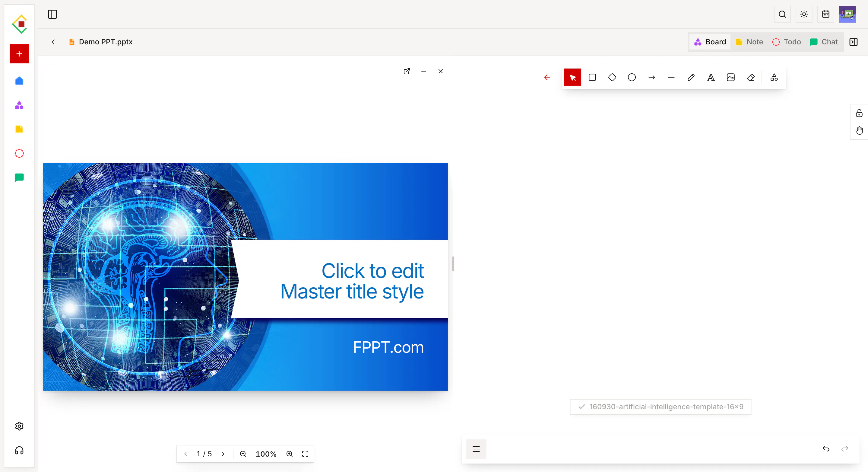Enter fullscreen slide view

305,454
